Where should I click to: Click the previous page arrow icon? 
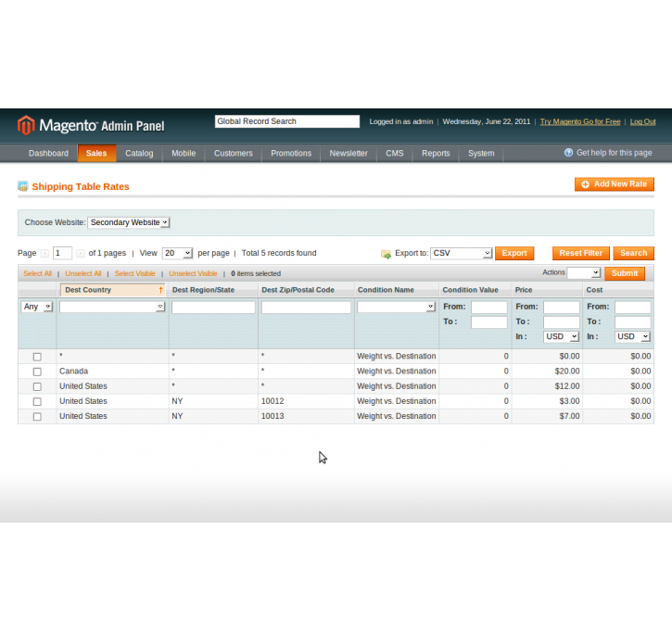tap(44, 254)
